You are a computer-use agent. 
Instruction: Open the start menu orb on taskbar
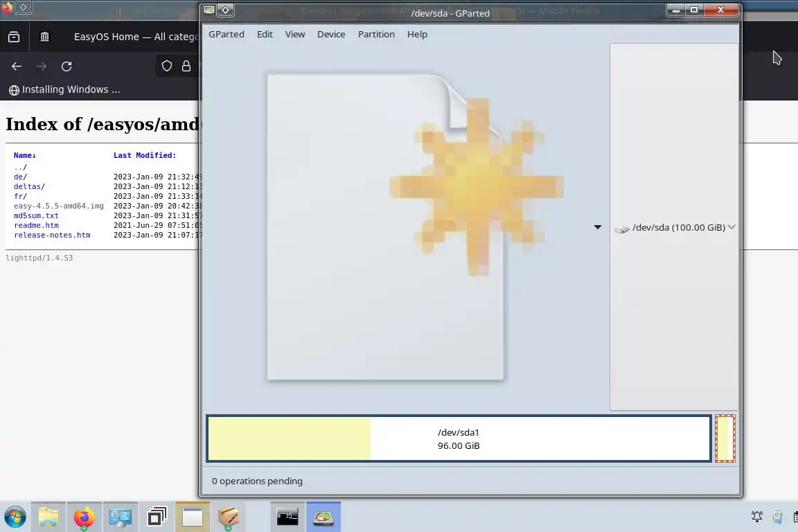(15, 517)
